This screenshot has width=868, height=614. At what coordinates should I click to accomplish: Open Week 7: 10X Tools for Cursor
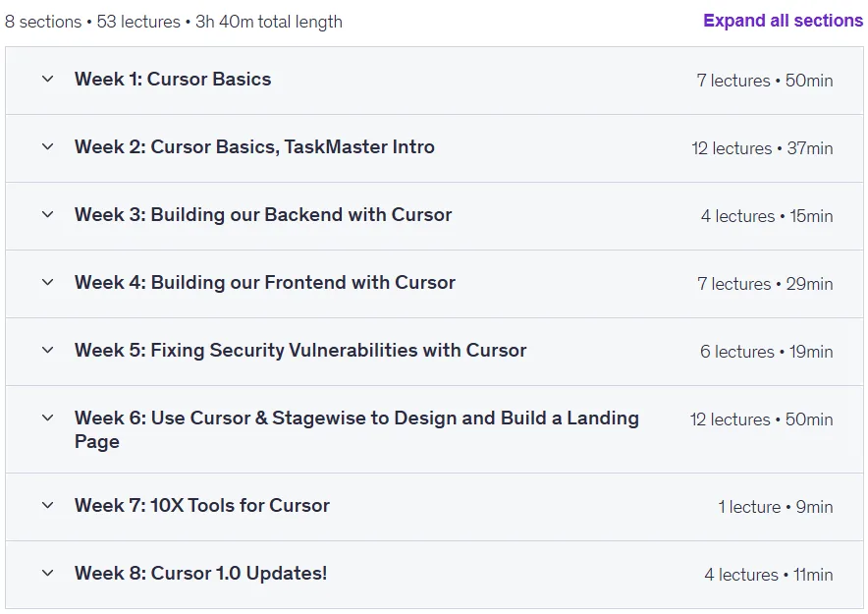coord(202,506)
